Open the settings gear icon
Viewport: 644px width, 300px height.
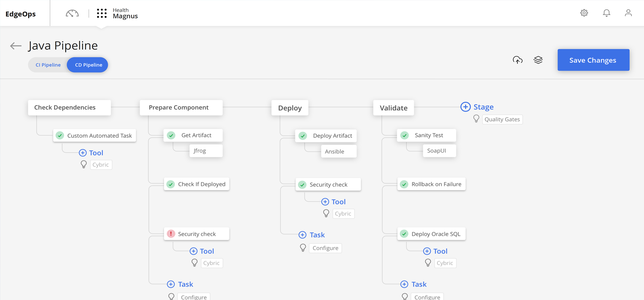584,13
